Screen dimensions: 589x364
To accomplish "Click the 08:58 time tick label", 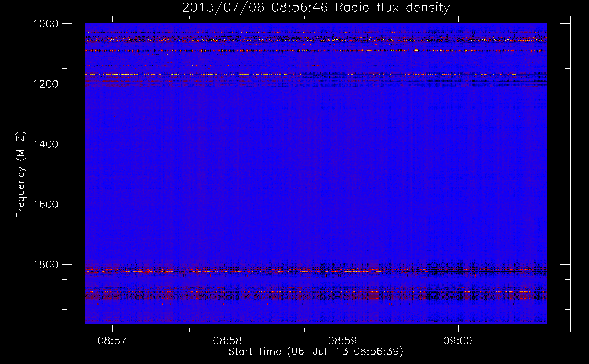I will pyautogui.click(x=228, y=341).
